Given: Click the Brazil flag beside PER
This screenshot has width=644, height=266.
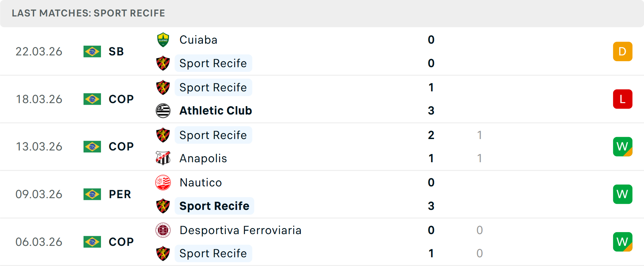Looking at the screenshot, I should pyautogui.click(x=92, y=194).
